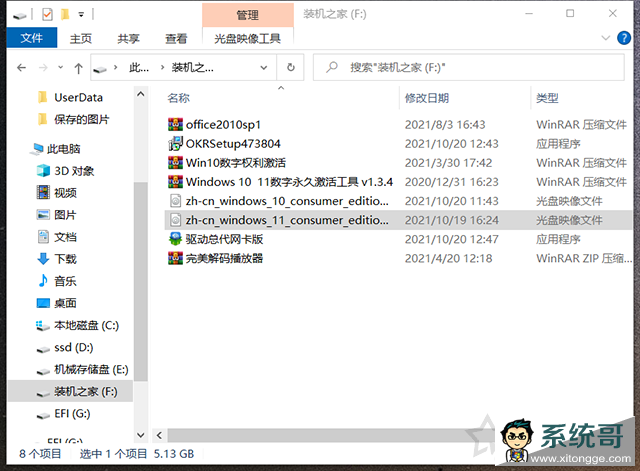Click the file name 驱动总代网卡版
640x471 pixels.
(x=224, y=239)
